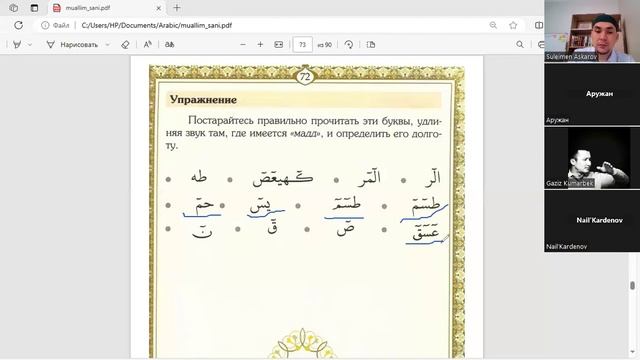Select the eraser tool
Viewport: 640px width, 360px height.
pyautogui.click(x=125, y=44)
